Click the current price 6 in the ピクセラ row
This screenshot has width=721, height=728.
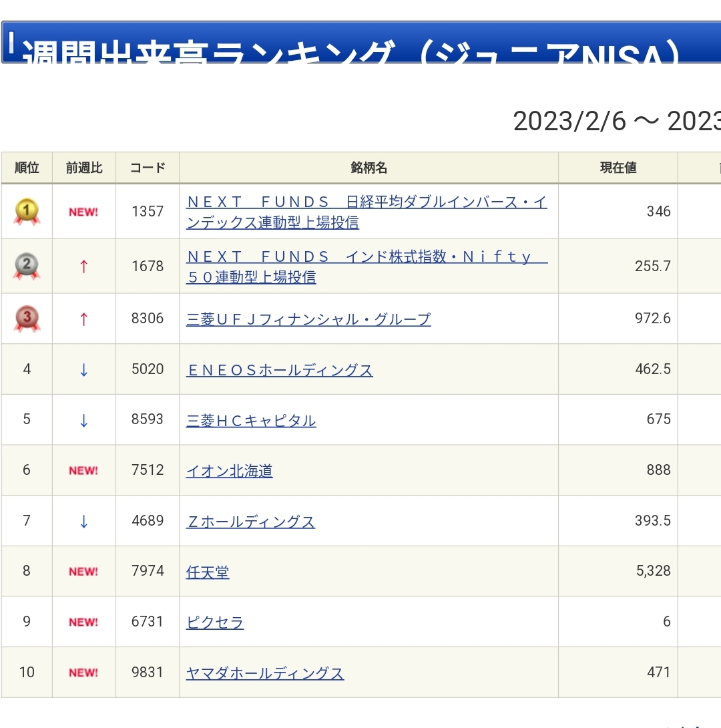(x=667, y=622)
